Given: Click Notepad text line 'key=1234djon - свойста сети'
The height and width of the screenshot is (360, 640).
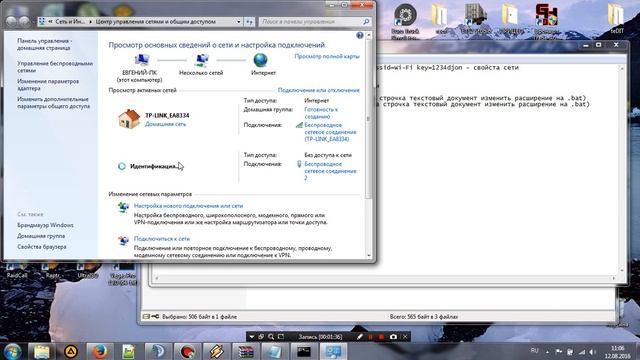Looking at the screenshot, I should point(468,68).
